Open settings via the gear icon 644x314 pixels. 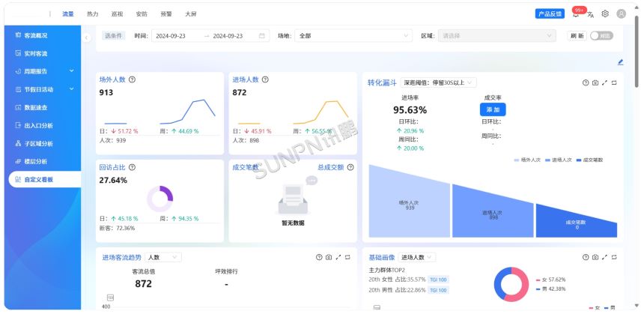click(605, 13)
